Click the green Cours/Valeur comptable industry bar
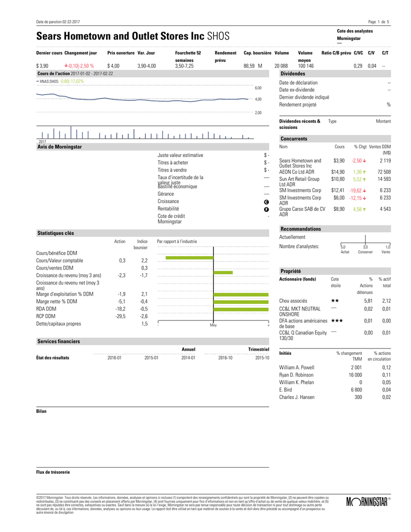Image resolution: width=411 pixels, height=532 pixels. click(x=189, y=258)
